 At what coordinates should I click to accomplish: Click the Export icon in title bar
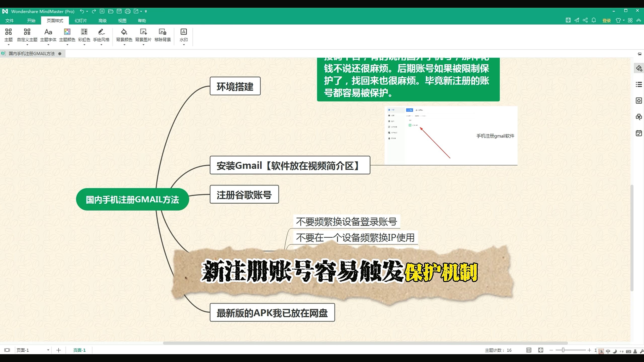136,11
